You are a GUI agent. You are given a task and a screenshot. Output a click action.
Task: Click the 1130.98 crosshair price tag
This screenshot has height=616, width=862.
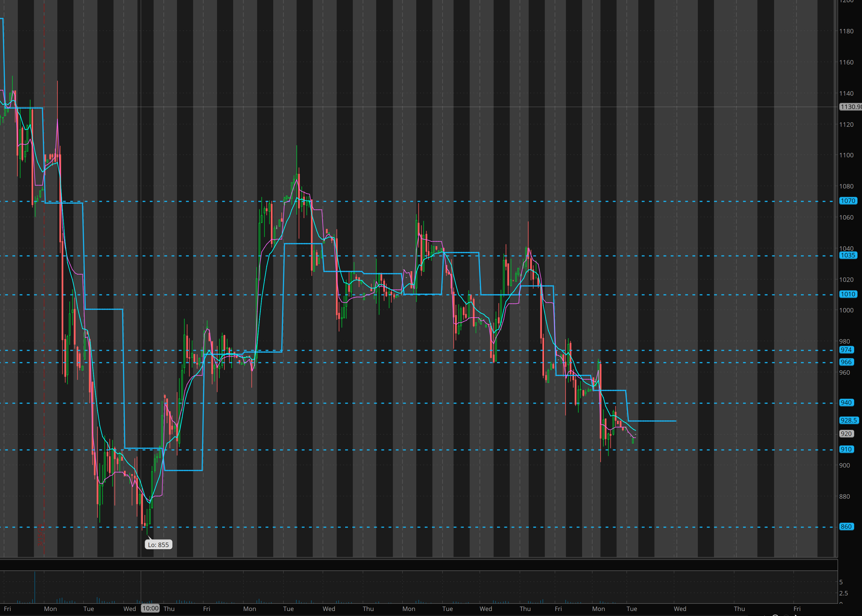pyautogui.click(x=850, y=107)
